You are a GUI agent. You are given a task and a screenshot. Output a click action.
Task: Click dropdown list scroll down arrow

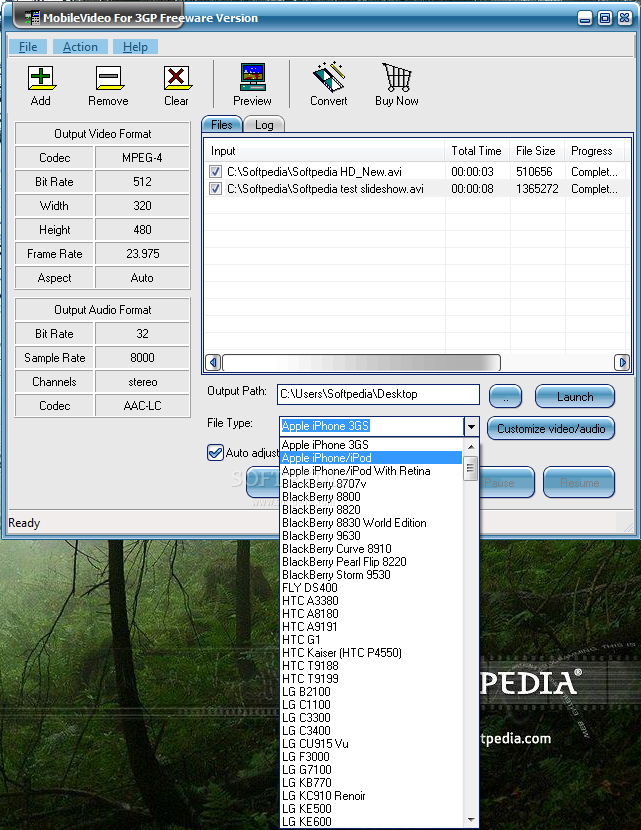click(471, 820)
